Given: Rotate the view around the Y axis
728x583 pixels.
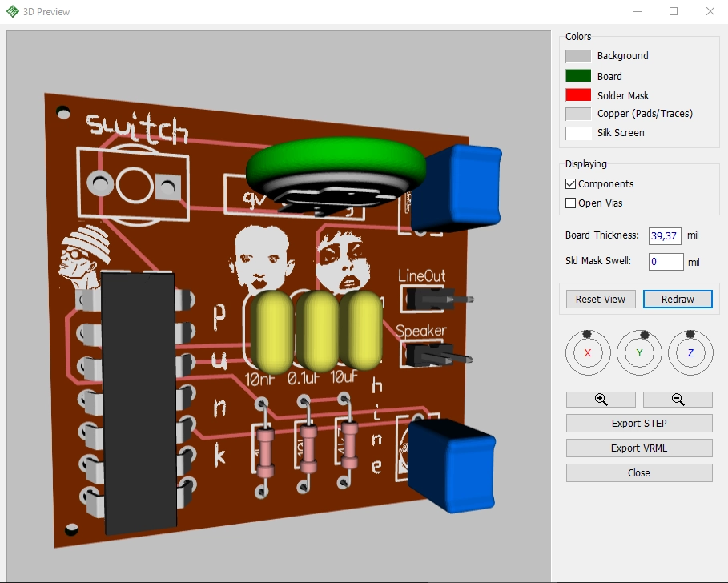Looking at the screenshot, I should 639,352.
